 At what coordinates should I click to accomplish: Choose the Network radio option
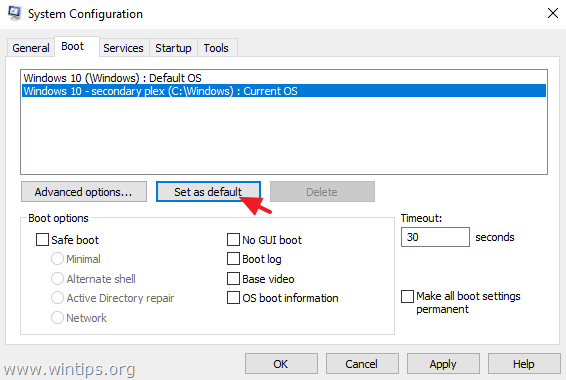pos(57,318)
